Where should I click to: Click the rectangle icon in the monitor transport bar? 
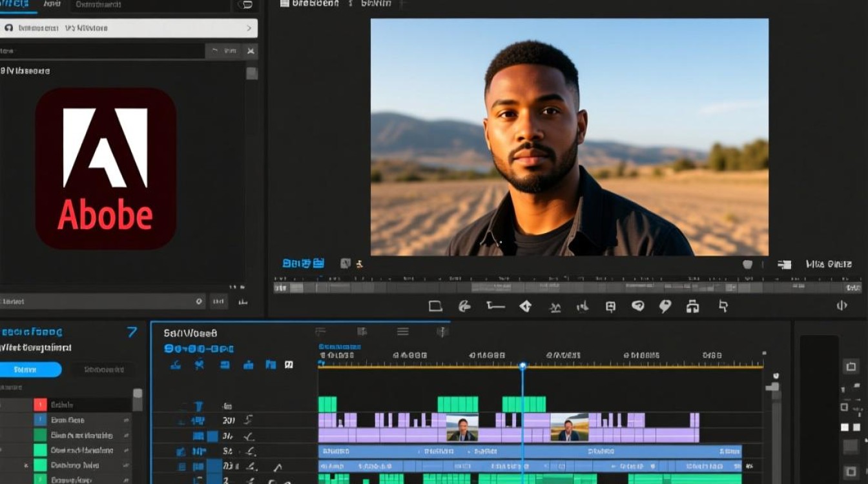coord(435,306)
